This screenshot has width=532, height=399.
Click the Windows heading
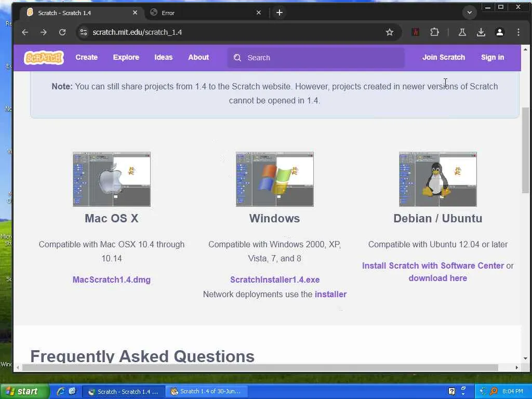point(274,219)
